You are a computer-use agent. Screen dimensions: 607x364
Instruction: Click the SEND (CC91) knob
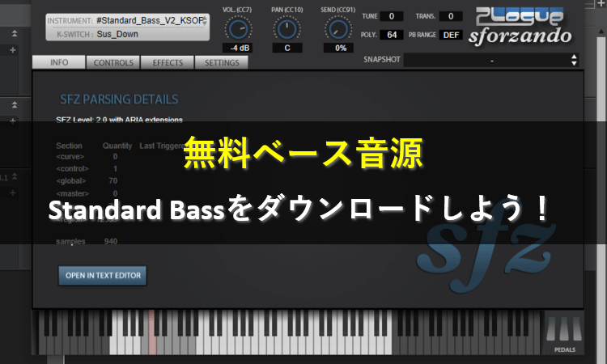(338, 29)
